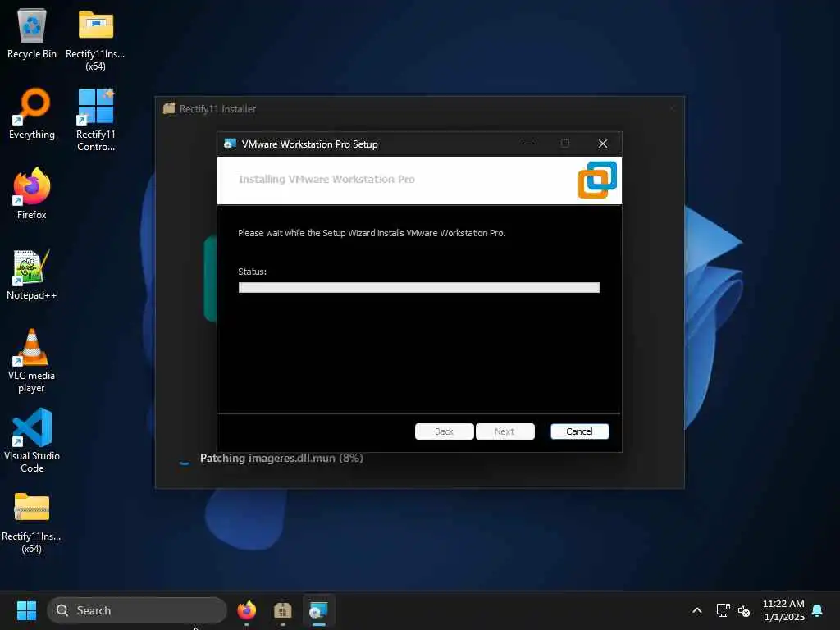The image size is (840, 630).
Task: Launch Firefox from the desktop
Action: [x=32, y=193]
